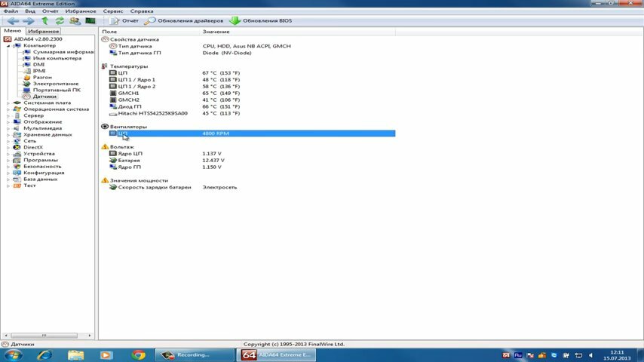Switch to the Избранное tab
The image size is (644, 362).
tap(44, 31)
